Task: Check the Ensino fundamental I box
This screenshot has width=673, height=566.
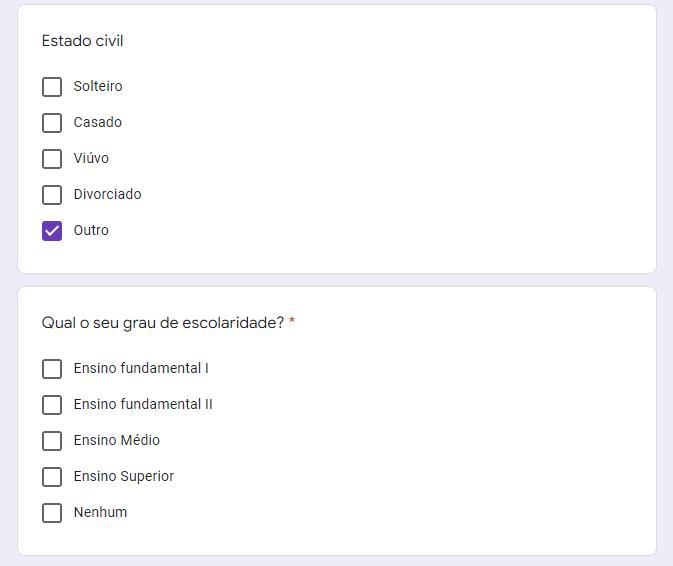Action: [52, 369]
